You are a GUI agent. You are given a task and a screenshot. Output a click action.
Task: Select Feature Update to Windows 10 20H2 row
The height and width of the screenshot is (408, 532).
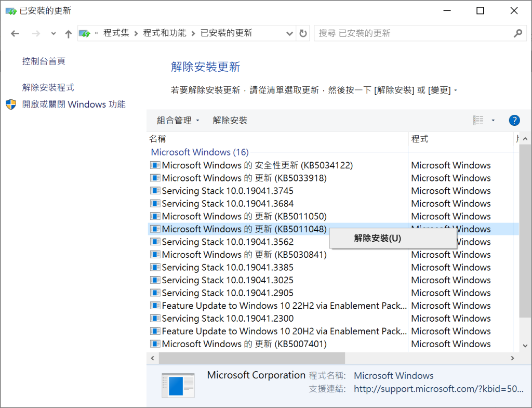coord(334,331)
